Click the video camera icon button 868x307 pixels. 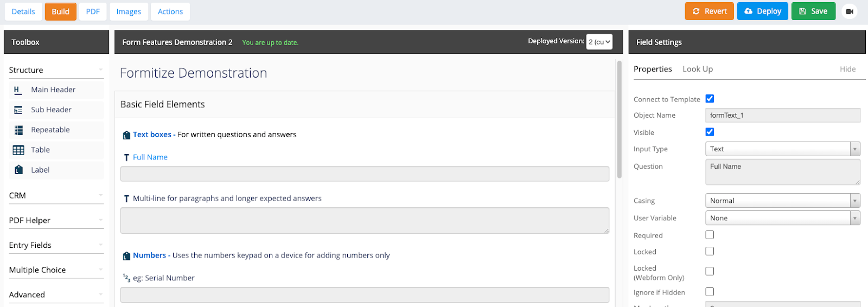tap(850, 11)
